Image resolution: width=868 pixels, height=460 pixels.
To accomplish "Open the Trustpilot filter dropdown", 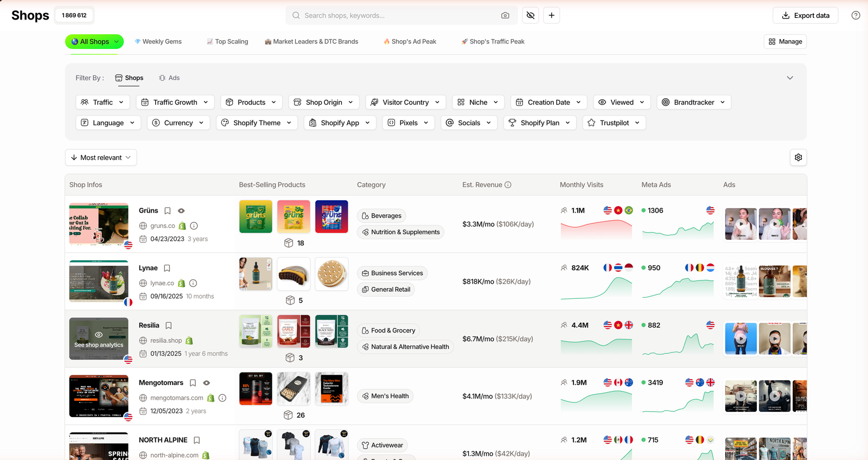I will point(615,123).
